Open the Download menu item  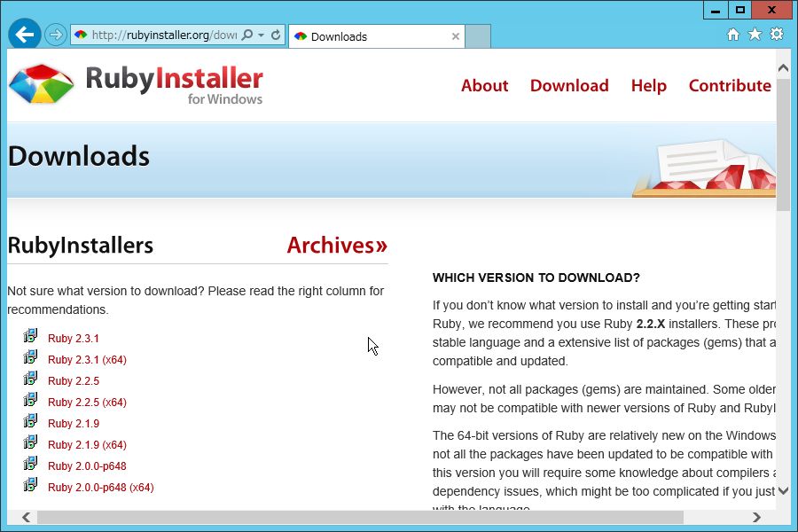tap(569, 85)
